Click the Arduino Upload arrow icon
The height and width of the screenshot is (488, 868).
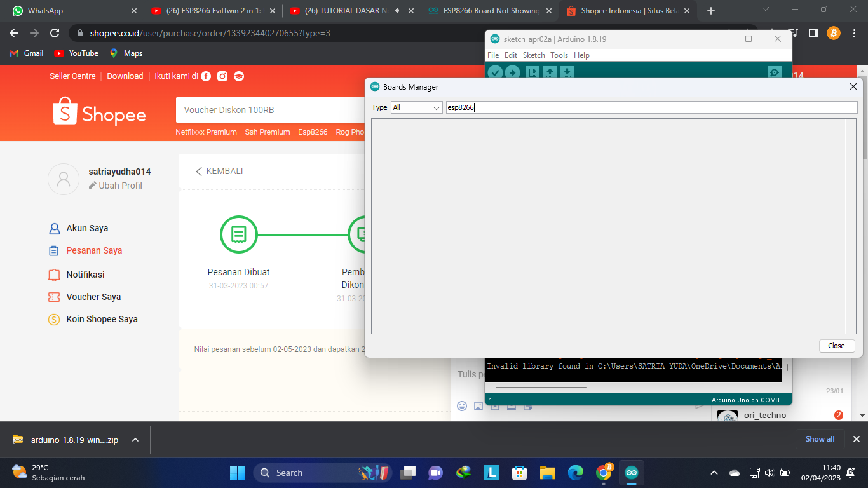click(512, 72)
